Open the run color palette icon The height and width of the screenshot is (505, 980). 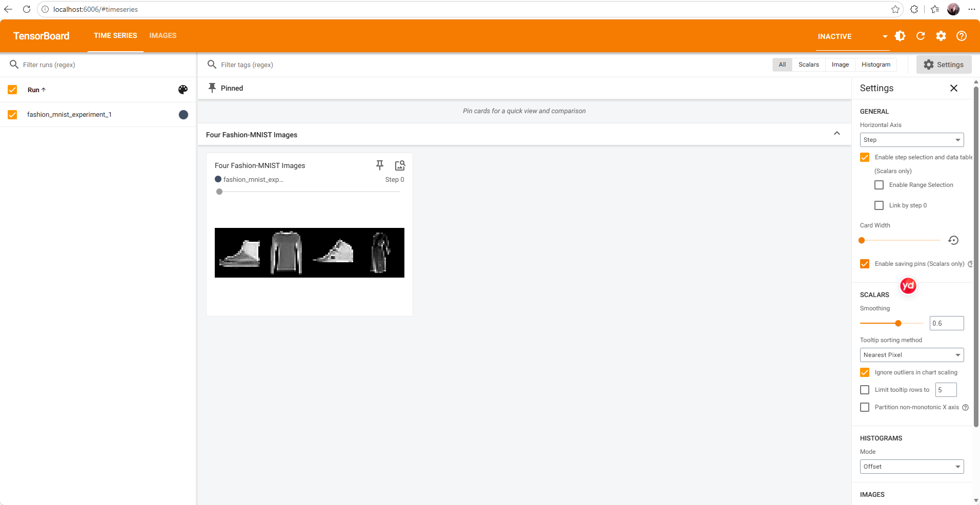coord(183,90)
